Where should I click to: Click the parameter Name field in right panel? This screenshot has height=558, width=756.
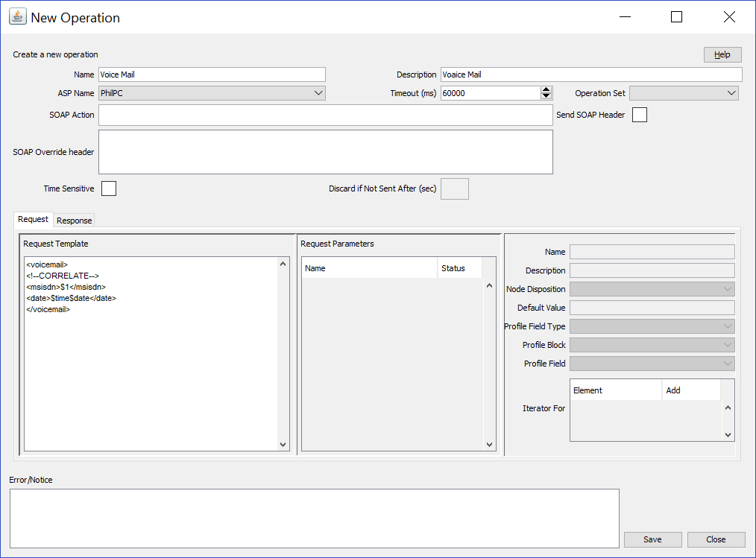click(x=652, y=252)
